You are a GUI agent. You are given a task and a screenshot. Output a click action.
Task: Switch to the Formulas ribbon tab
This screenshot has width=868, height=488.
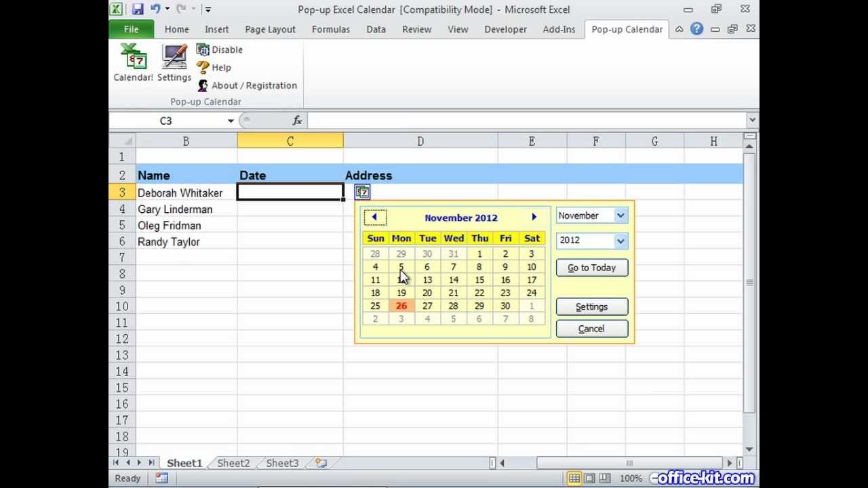[331, 29]
